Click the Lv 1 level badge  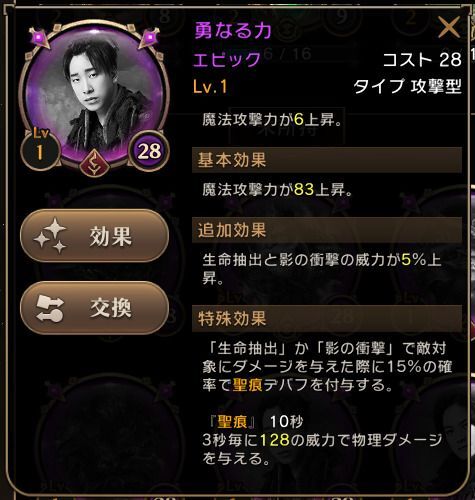point(40,149)
